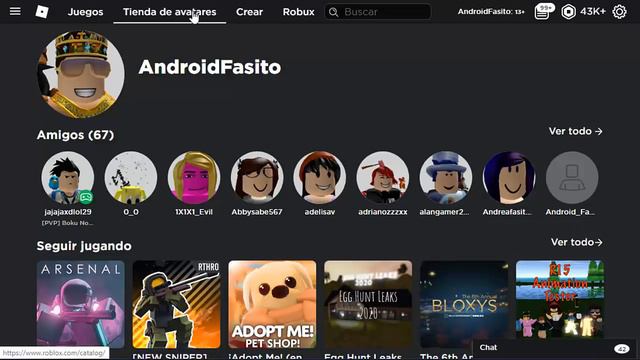Click jajajaxdlol29's in-game status badge
640x360 pixels.
[x=86, y=197]
